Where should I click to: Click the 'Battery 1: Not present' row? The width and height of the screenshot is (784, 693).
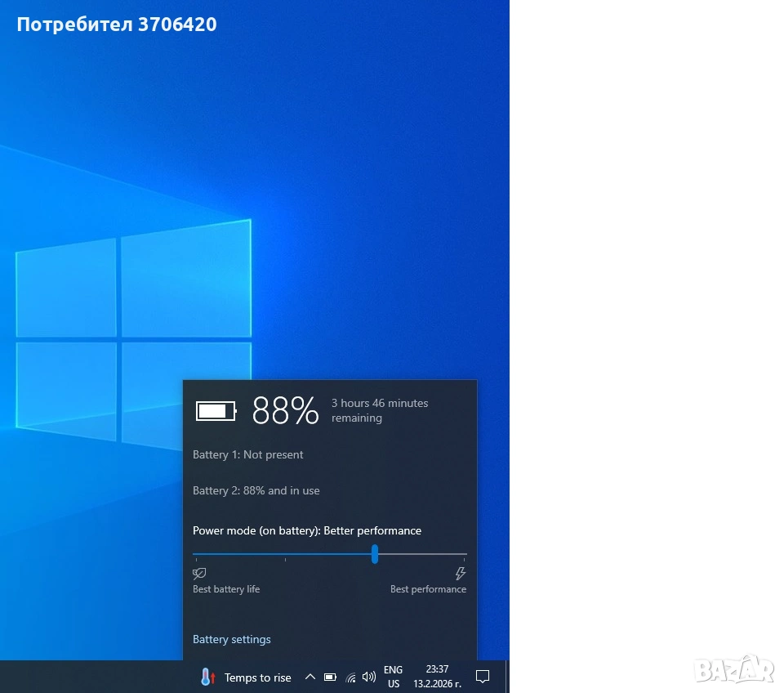pos(248,454)
